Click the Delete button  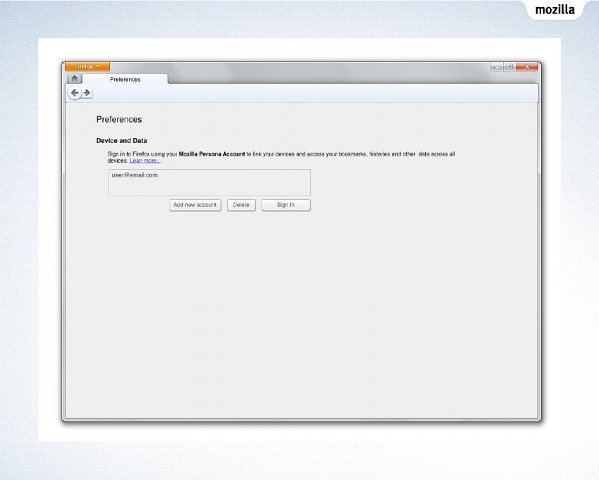[241, 205]
